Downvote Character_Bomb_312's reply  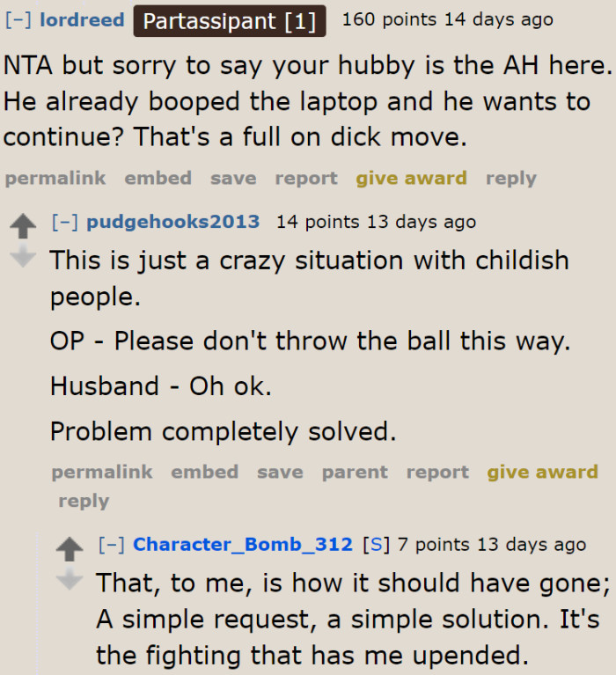[x=68, y=580]
